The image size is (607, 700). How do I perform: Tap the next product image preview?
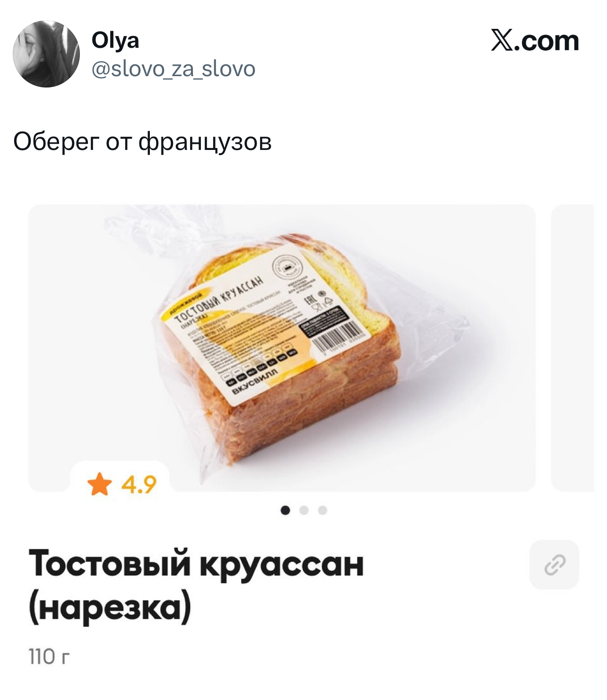pyautogui.click(x=572, y=348)
